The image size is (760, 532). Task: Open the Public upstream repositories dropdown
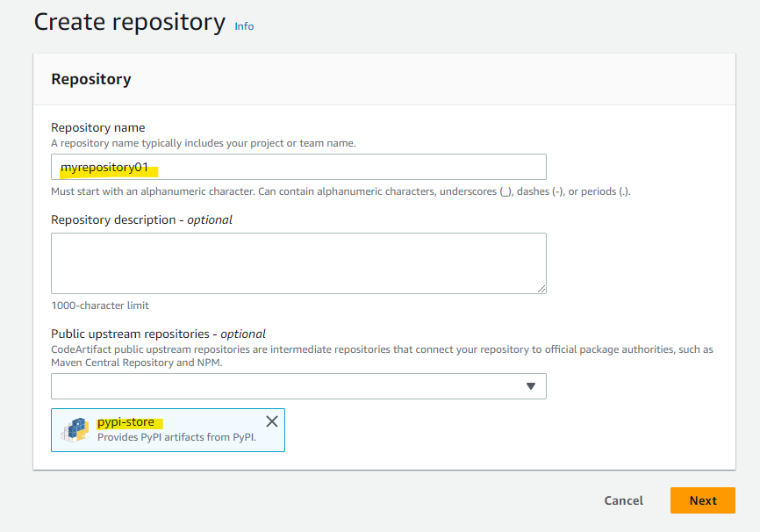pyautogui.click(x=298, y=386)
